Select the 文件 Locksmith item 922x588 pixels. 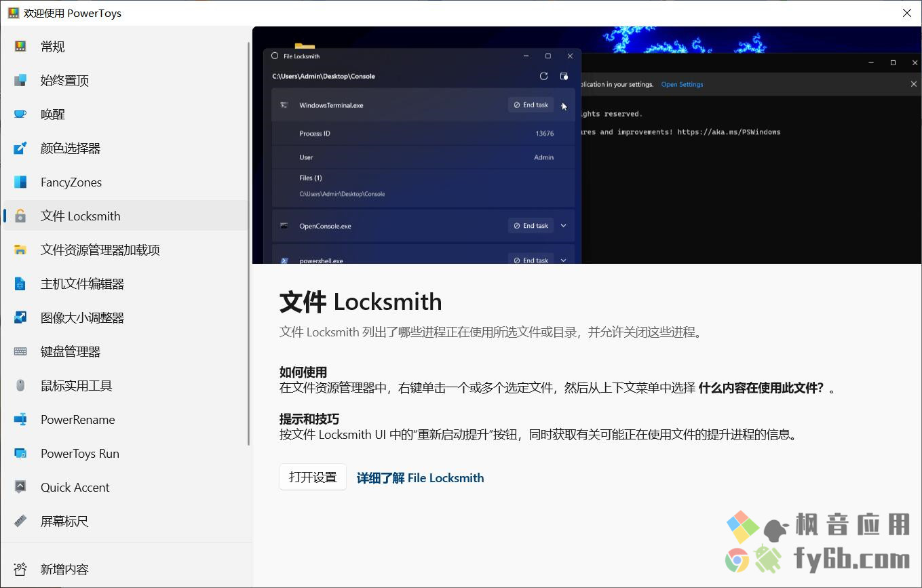(x=126, y=216)
